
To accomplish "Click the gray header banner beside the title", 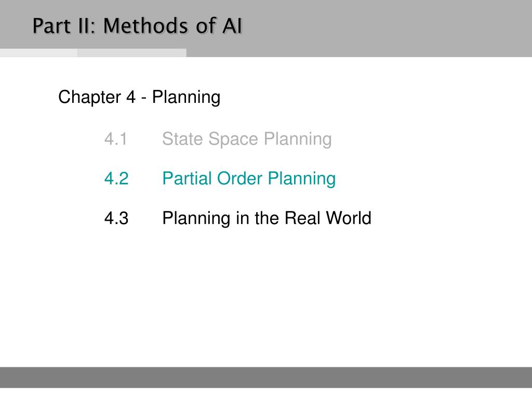I will 387,26.
